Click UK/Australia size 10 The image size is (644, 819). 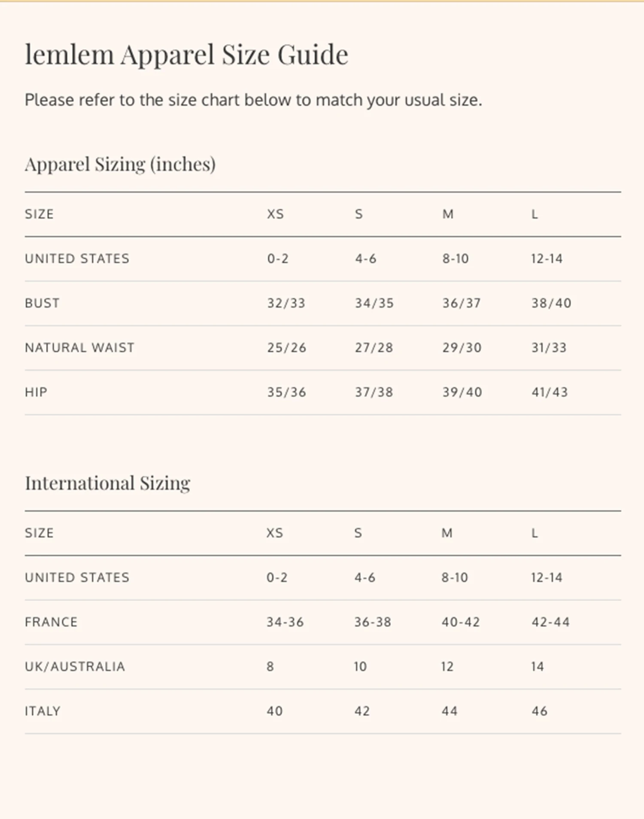(360, 667)
